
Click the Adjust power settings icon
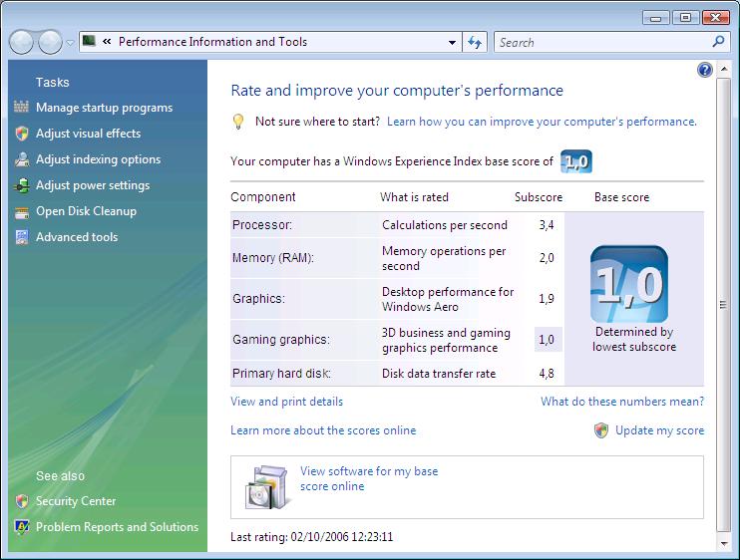coord(21,185)
